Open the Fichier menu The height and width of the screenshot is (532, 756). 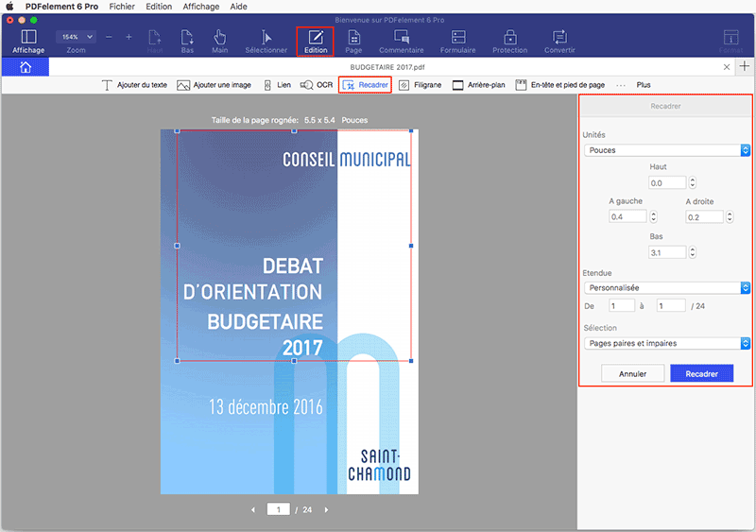click(x=122, y=7)
